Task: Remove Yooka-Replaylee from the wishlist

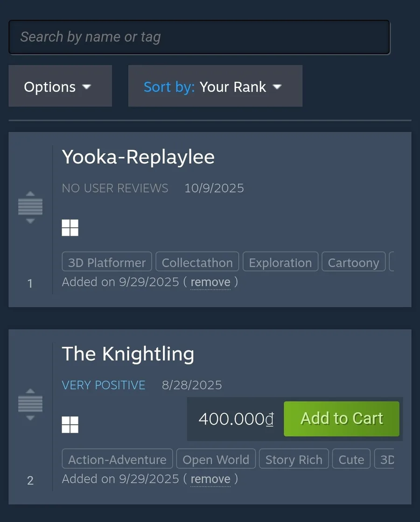Action: pyautogui.click(x=210, y=282)
